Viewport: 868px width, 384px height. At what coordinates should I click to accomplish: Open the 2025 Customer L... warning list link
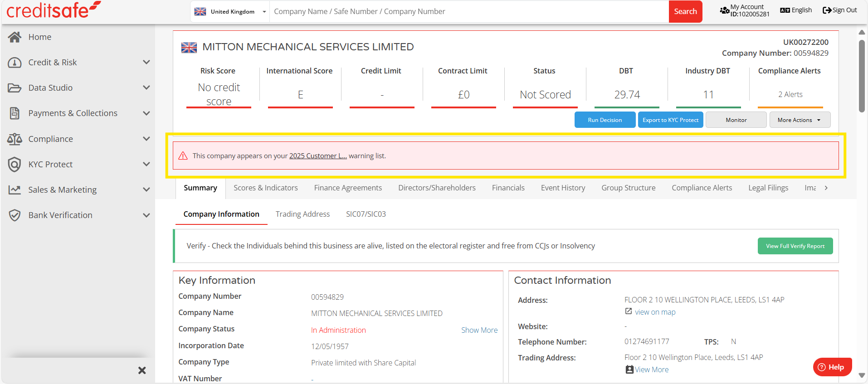pyautogui.click(x=318, y=156)
